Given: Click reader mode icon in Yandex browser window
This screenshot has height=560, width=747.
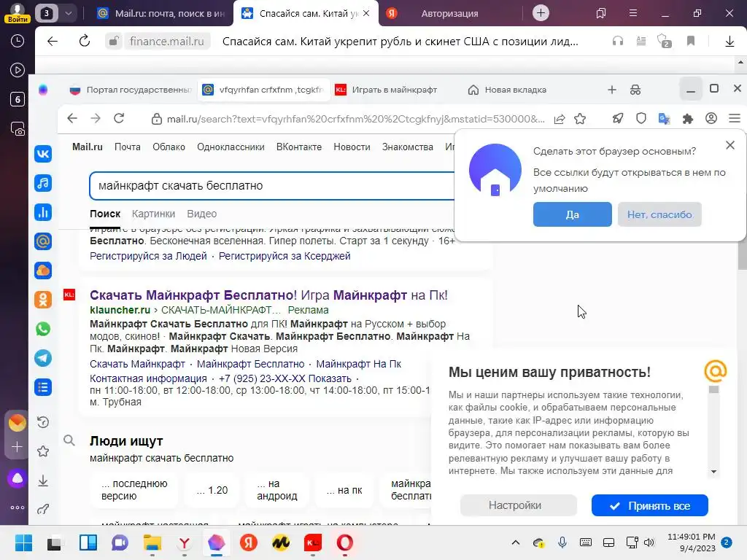Looking at the screenshot, I should (x=641, y=42).
